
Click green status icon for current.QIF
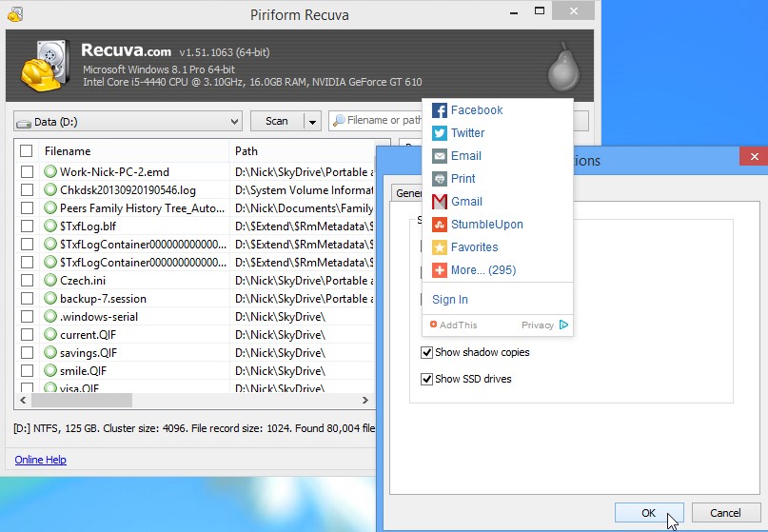50,335
